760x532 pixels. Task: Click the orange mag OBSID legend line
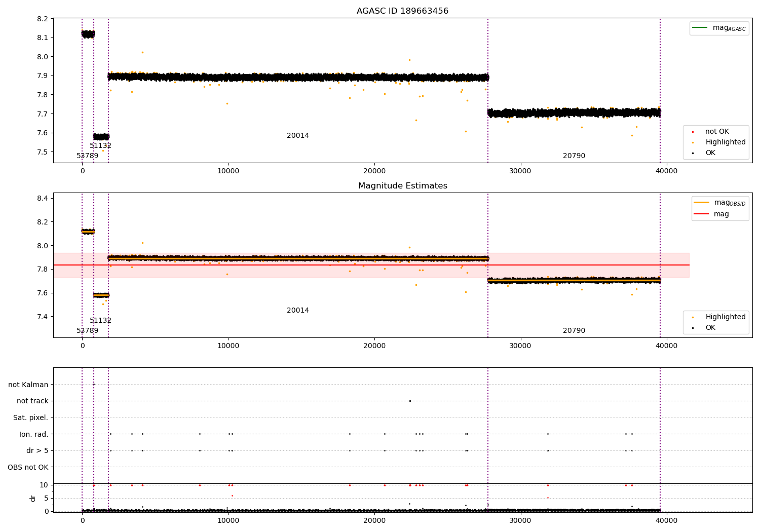tap(701, 203)
